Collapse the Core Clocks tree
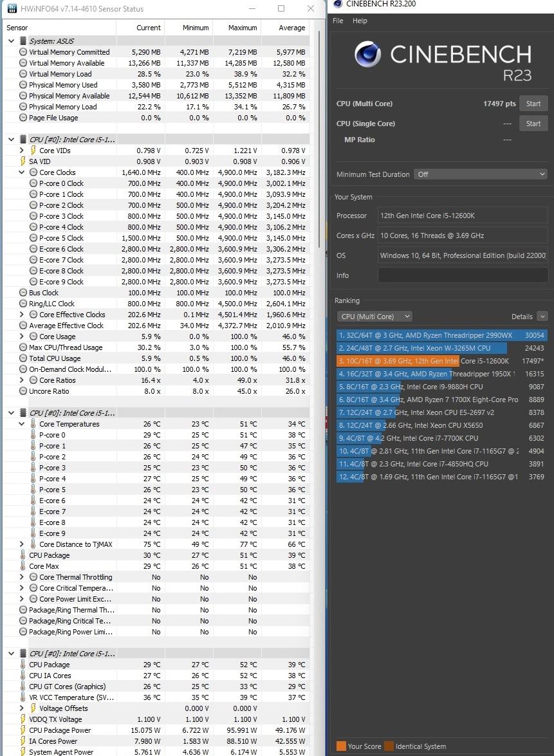Screen dimensions: 554x756 (22, 172)
